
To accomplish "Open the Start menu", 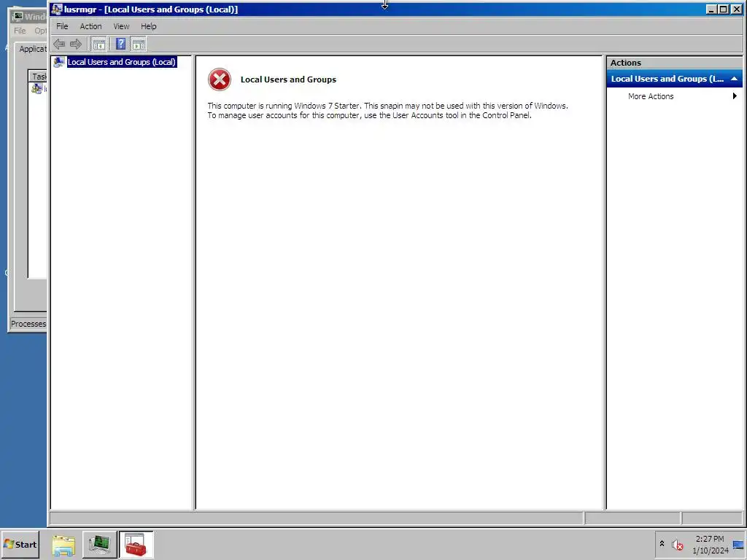I will pyautogui.click(x=20, y=544).
